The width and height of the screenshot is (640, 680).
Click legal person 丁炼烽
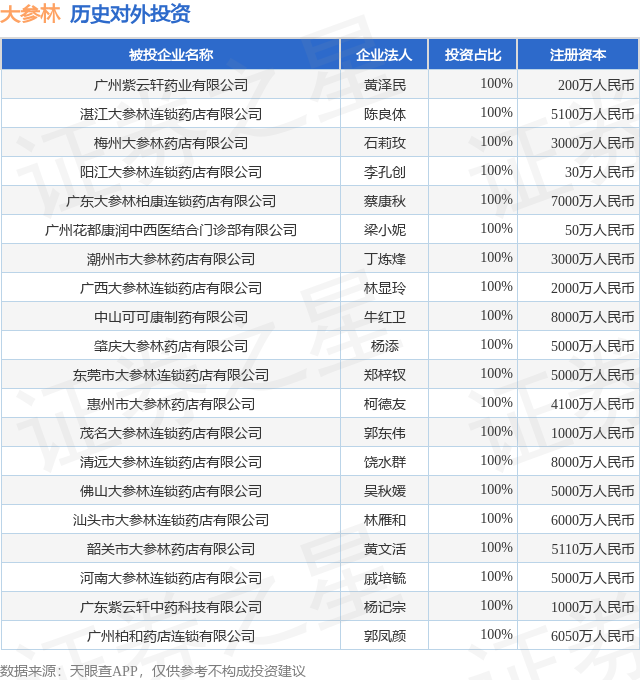385,259
